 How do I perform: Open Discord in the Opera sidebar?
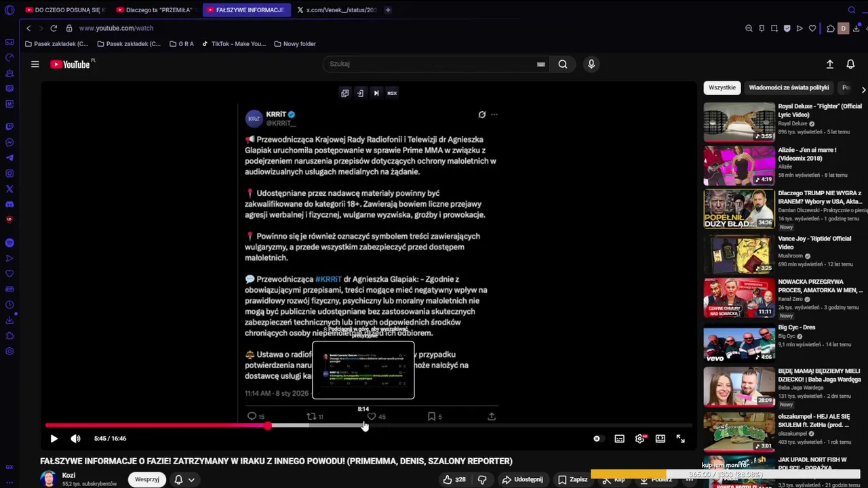pyautogui.click(x=9, y=204)
